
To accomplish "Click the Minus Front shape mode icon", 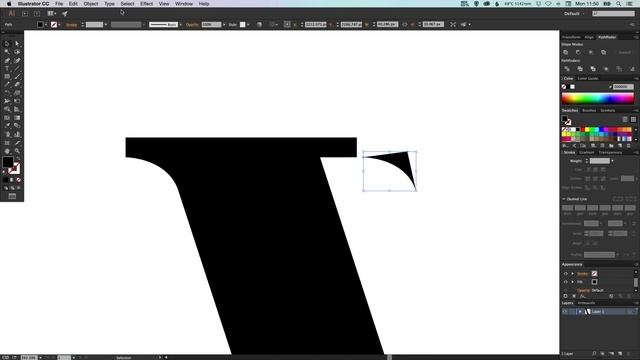I will [x=578, y=52].
